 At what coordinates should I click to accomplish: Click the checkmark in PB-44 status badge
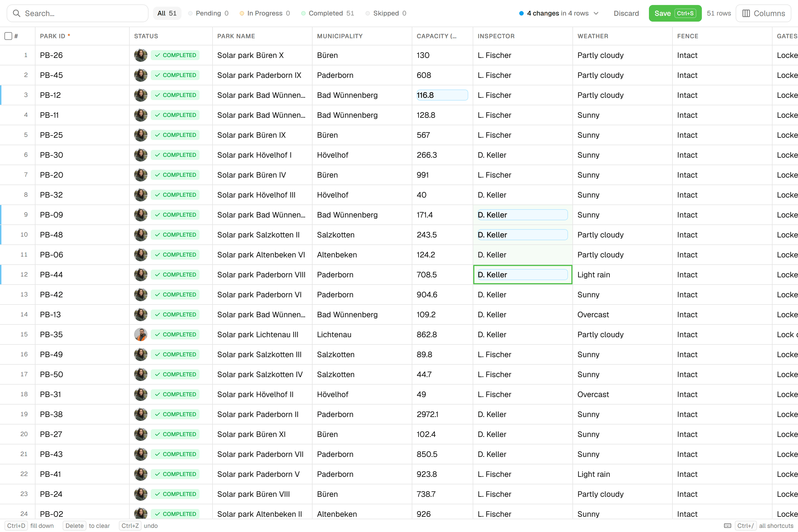pyautogui.click(x=157, y=275)
